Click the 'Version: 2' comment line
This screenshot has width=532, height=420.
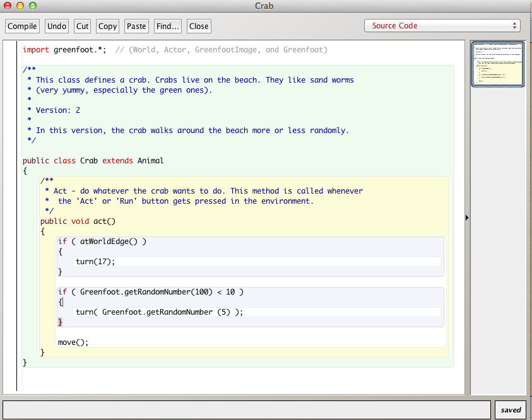click(58, 110)
